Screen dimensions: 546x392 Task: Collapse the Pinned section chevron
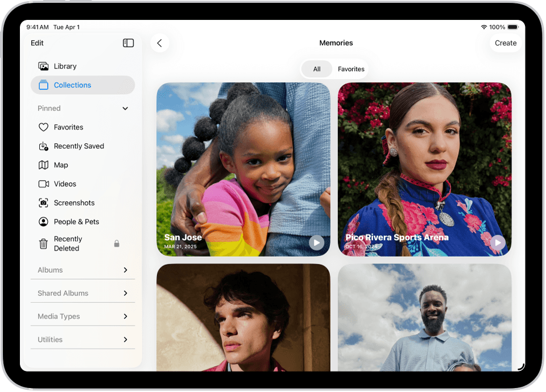pos(125,109)
